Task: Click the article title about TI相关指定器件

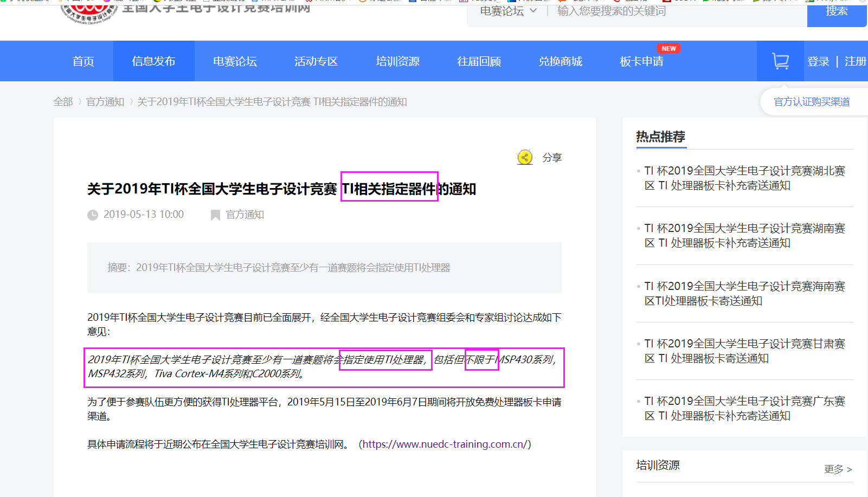Action: click(x=281, y=189)
